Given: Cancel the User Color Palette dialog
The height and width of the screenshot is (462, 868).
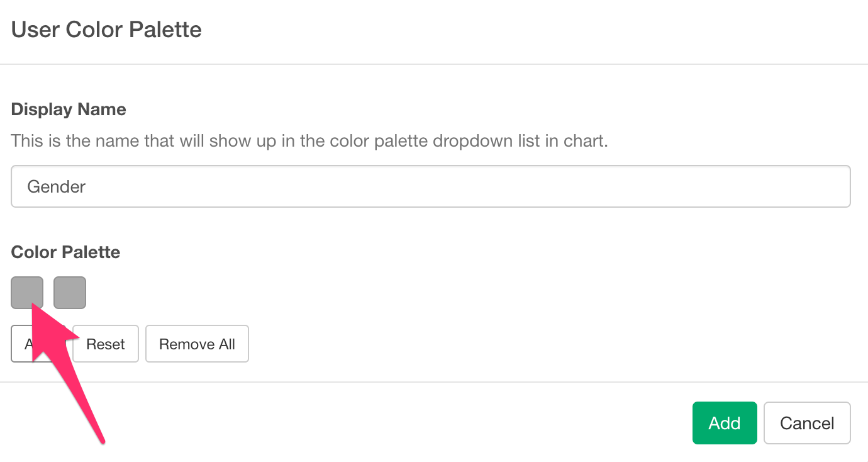Looking at the screenshot, I should pyautogui.click(x=807, y=423).
